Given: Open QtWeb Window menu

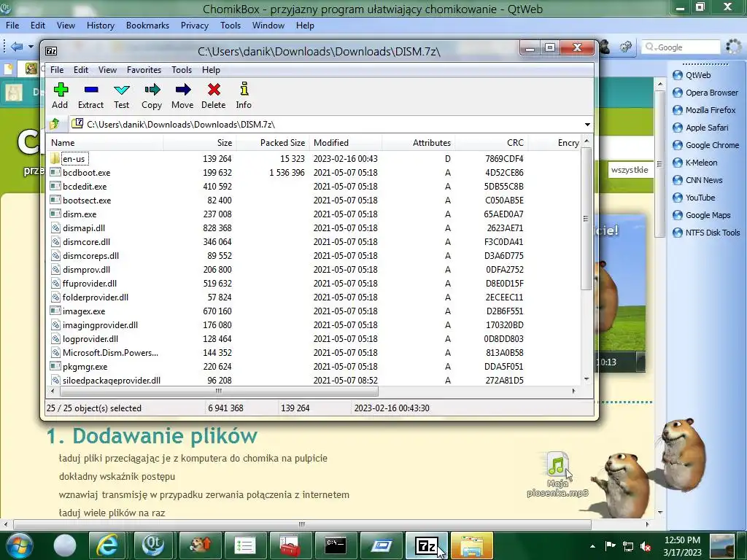Looking at the screenshot, I should coord(268,26).
